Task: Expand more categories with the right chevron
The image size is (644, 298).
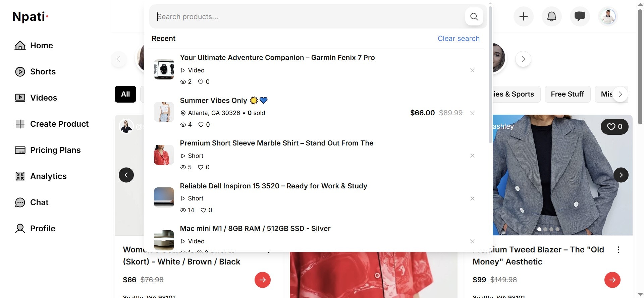Action: pyautogui.click(x=620, y=94)
